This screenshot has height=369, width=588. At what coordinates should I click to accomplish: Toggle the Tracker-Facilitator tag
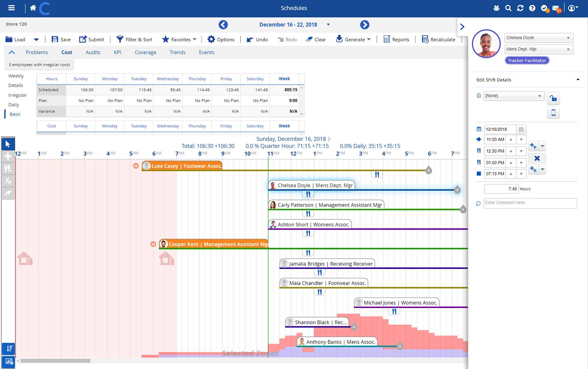coord(527,60)
